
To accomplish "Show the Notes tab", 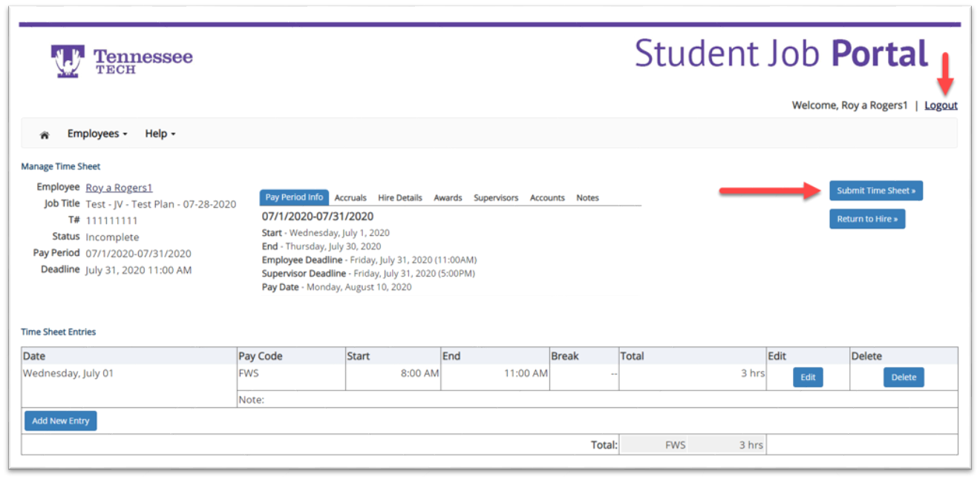I will point(587,198).
